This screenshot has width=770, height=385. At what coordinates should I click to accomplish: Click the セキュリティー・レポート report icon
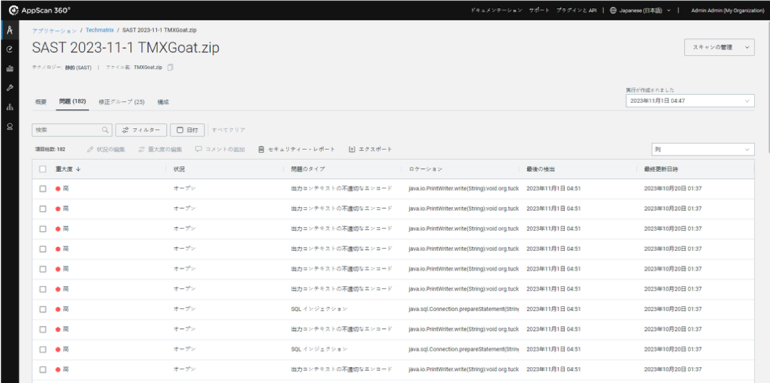click(261, 149)
